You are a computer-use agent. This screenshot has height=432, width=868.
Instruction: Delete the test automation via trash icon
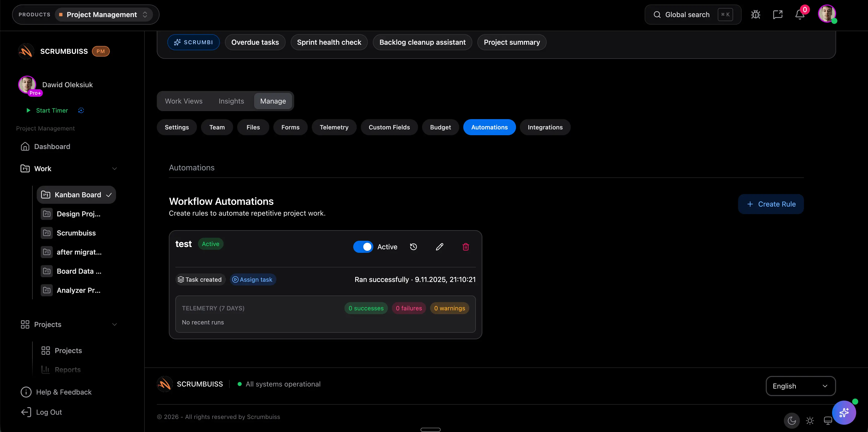pos(465,247)
